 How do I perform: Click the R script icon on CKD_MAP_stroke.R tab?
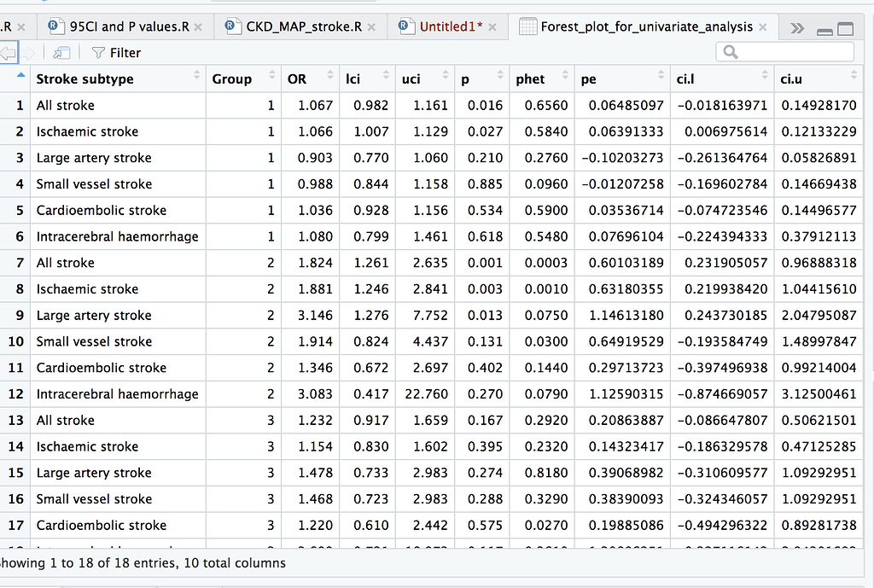230,26
